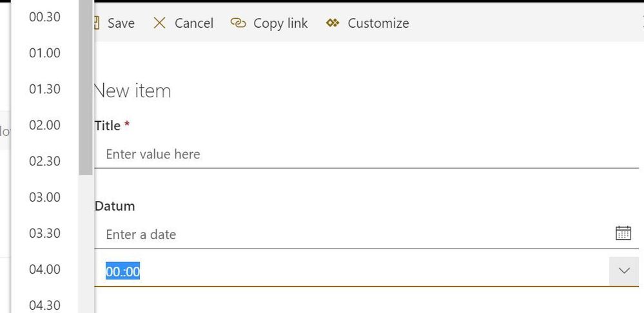The image size is (644, 313).
Task: Click the Datum date input field
Action: [x=348, y=234]
